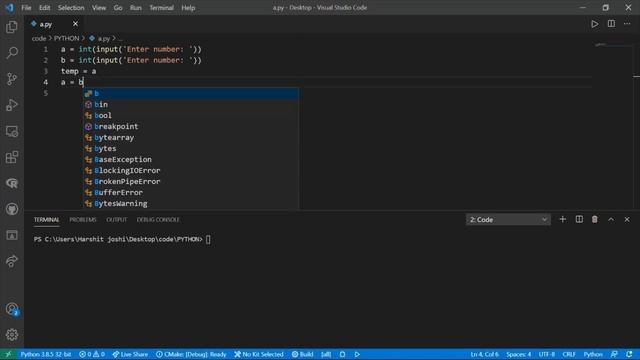
Task: Select the TERMINAL panel tab
Action: (x=47, y=220)
